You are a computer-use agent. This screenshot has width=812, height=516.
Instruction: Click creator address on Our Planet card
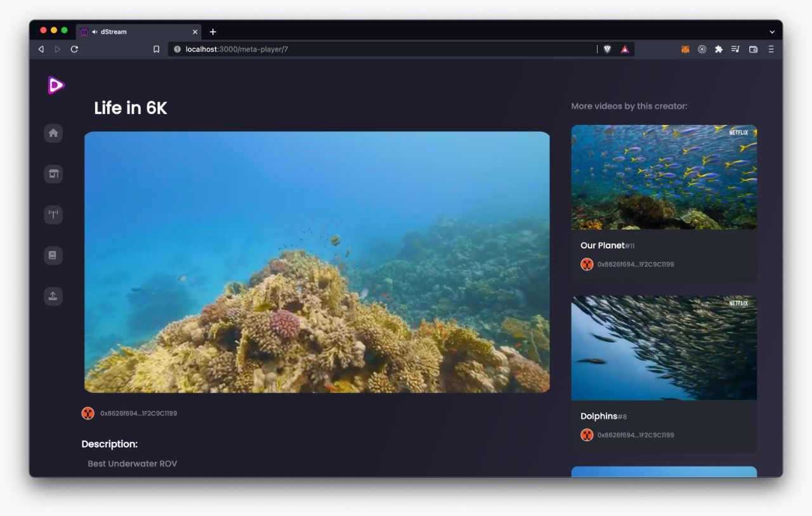click(636, 264)
